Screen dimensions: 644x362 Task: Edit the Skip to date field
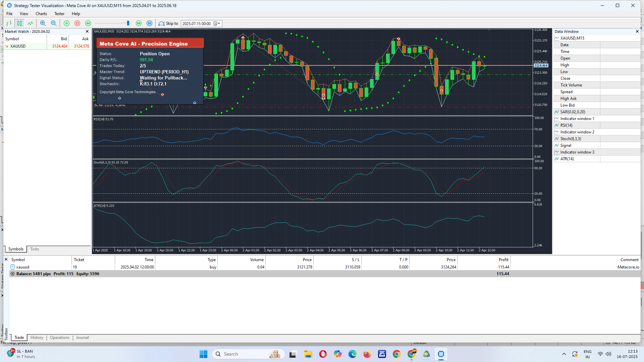(197, 23)
